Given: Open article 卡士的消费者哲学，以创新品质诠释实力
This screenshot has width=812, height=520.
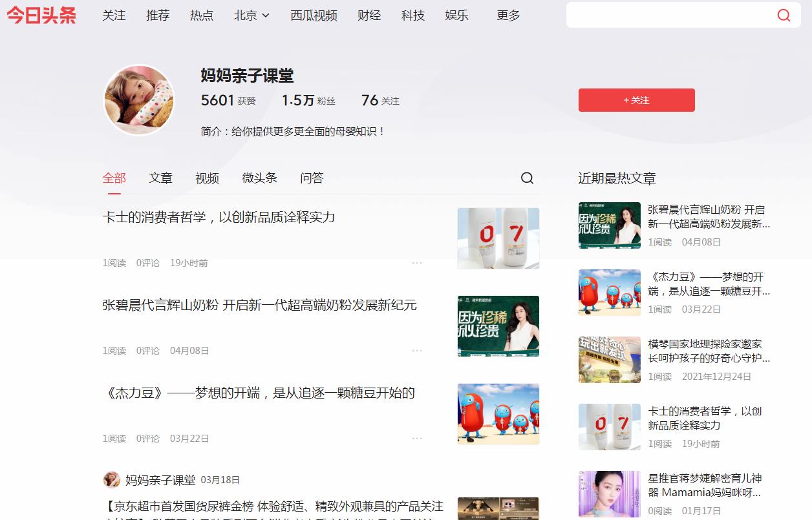Looking at the screenshot, I should (219, 217).
